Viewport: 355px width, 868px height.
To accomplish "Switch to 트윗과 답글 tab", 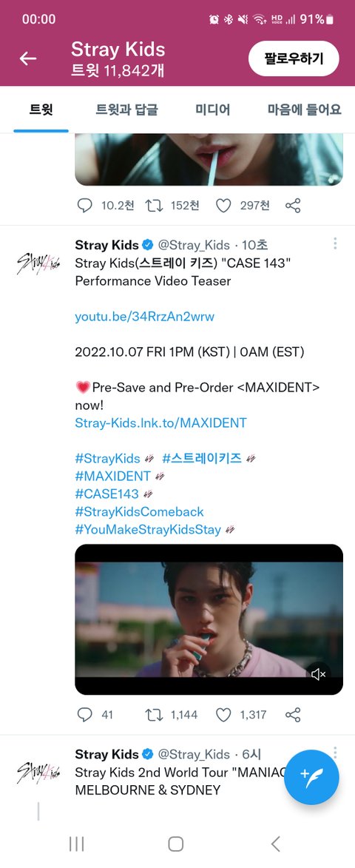I will 126,110.
